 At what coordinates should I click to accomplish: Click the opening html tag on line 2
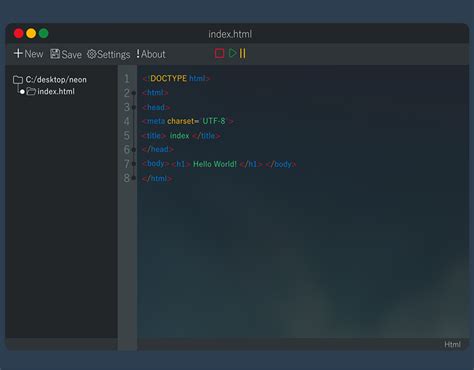point(155,93)
